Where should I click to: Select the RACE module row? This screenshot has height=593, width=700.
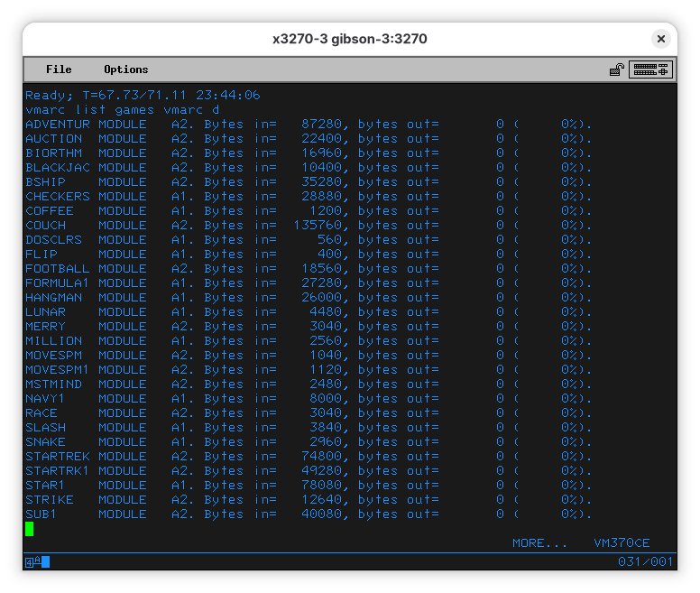tap(309, 413)
